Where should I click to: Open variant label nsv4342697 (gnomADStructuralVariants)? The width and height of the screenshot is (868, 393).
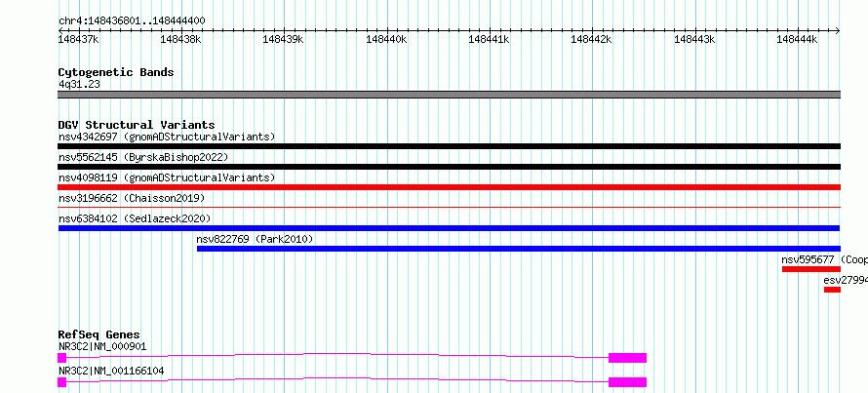coord(167,137)
